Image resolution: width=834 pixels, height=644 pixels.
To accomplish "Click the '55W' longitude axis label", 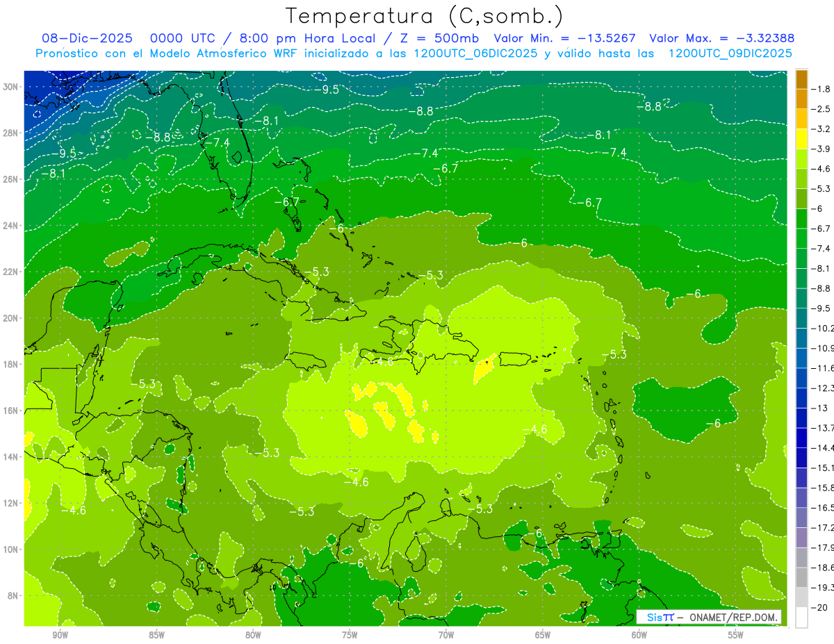I will pyautogui.click(x=736, y=635).
